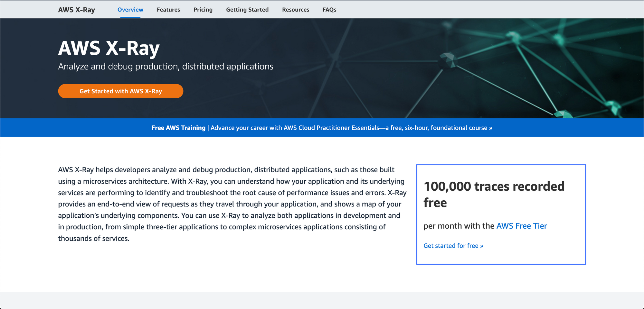The width and height of the screenshot is (644, 309).
Task: Go to the Pricing tab
Action: (x=203, y=10)
